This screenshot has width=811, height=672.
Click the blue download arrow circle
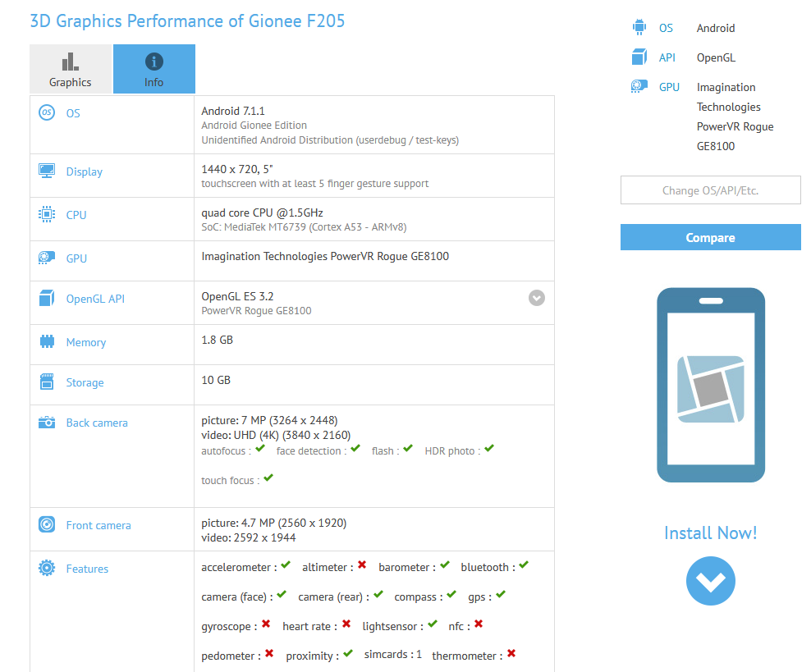click(711, 580)
